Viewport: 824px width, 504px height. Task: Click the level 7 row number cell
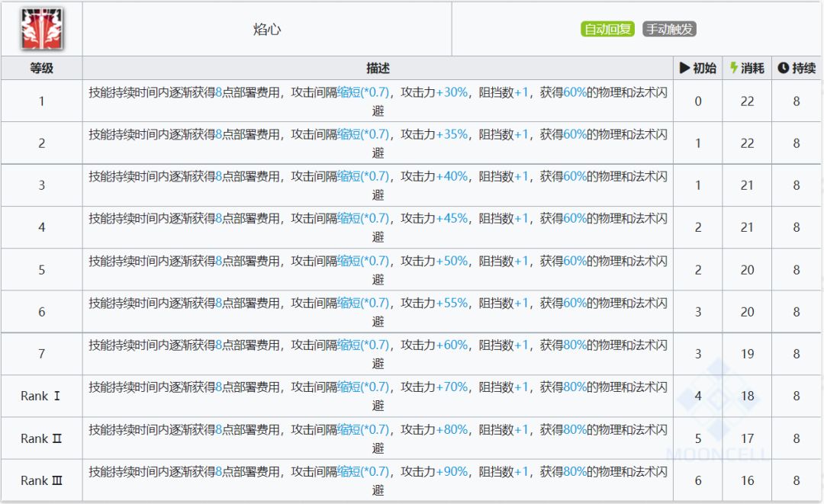pyautogui.click(x=42, y=354)
